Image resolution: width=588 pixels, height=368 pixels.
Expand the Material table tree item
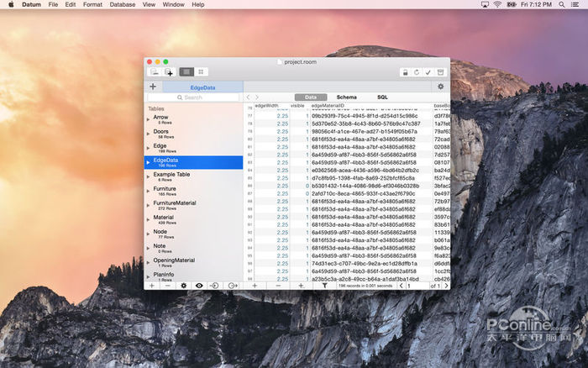pos(149,219)
